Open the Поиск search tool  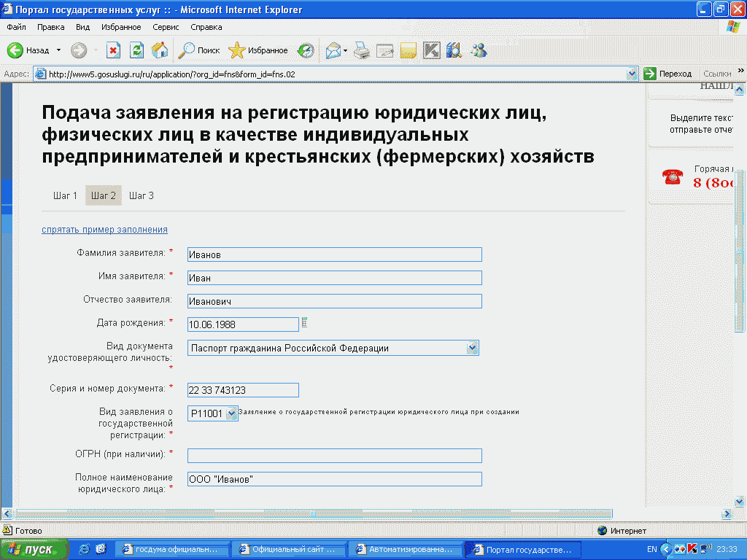click(199, 50)
